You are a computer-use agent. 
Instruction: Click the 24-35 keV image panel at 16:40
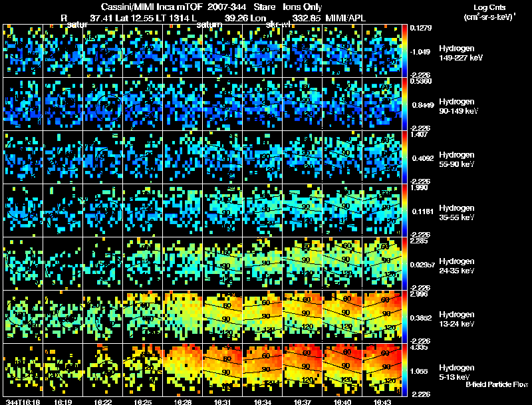pos(342,263)
